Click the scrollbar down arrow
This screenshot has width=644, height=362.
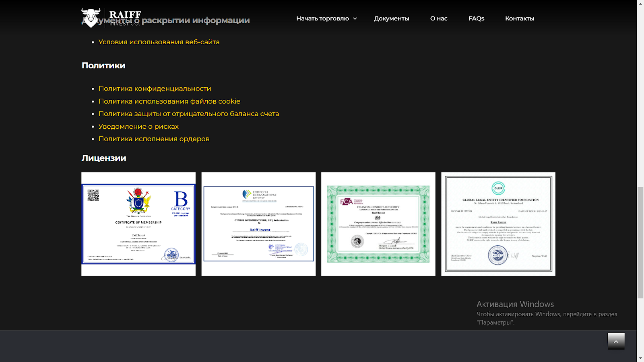pos(640,358)
